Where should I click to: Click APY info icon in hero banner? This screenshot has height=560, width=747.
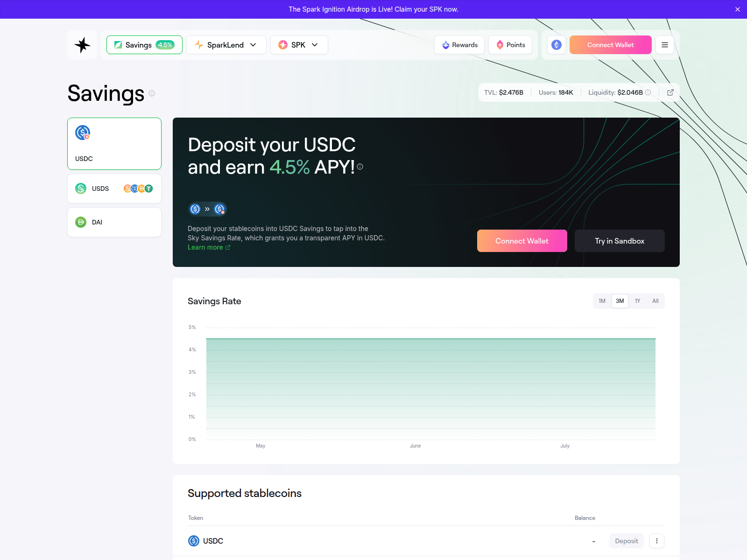coord(360,167)
